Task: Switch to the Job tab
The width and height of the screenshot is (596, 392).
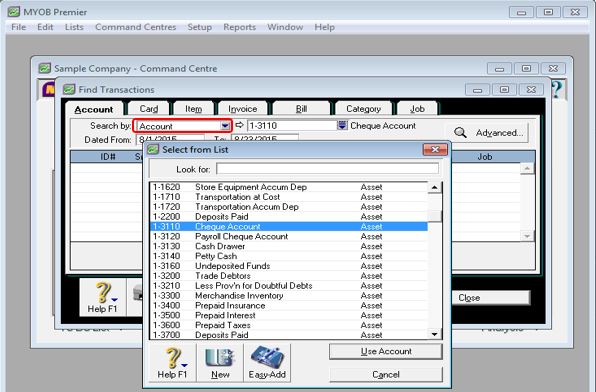Action: pos(417,109)
